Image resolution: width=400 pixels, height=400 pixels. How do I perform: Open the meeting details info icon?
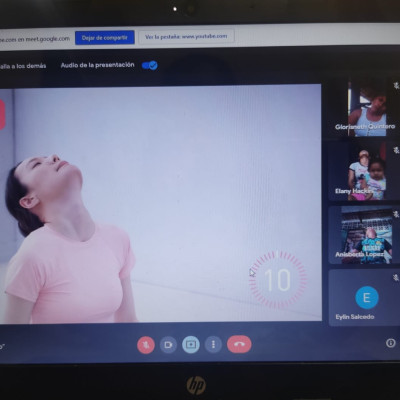pyautogui.click(x=391, y=343)
